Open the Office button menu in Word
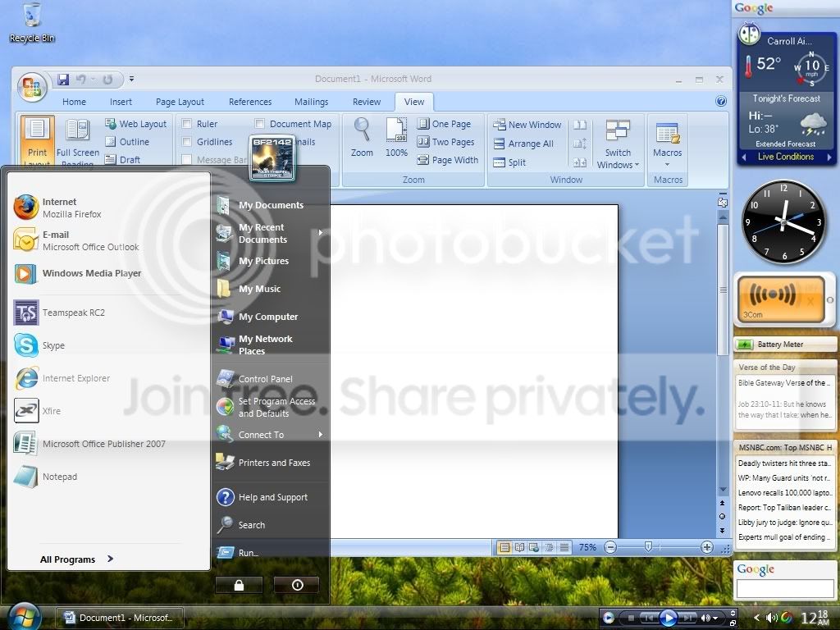Screen dimensions: 840x630 pyautogui.click(x=31, y=87)
